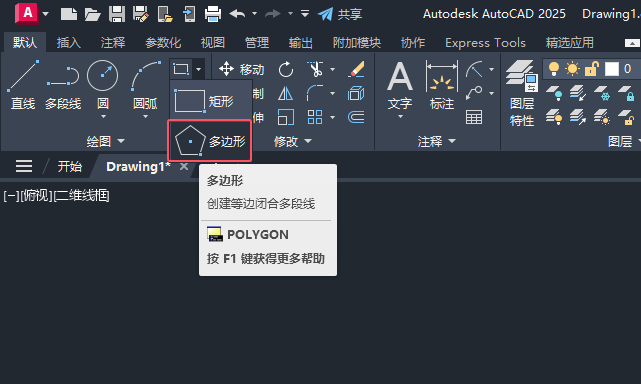Click the Layer Lock icon in first row
This screenshot has width=641, height=384.
(x=626, y=93)
